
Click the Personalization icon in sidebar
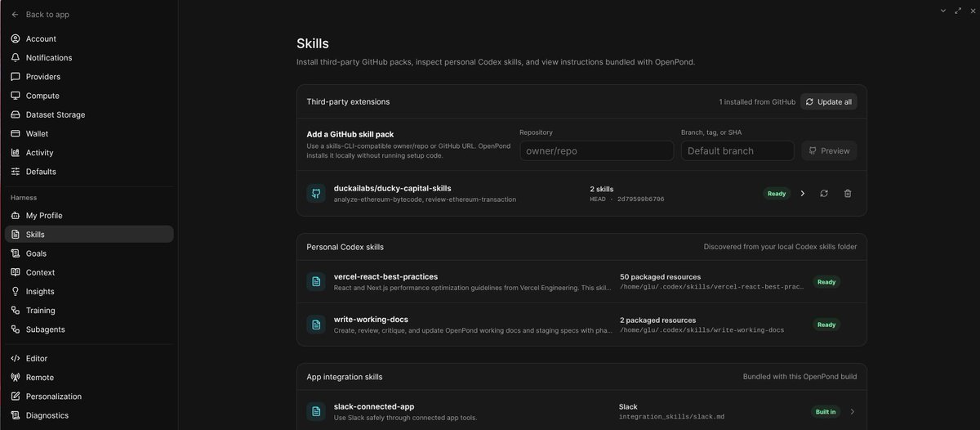pyautogui.click(x=16, y=396)
